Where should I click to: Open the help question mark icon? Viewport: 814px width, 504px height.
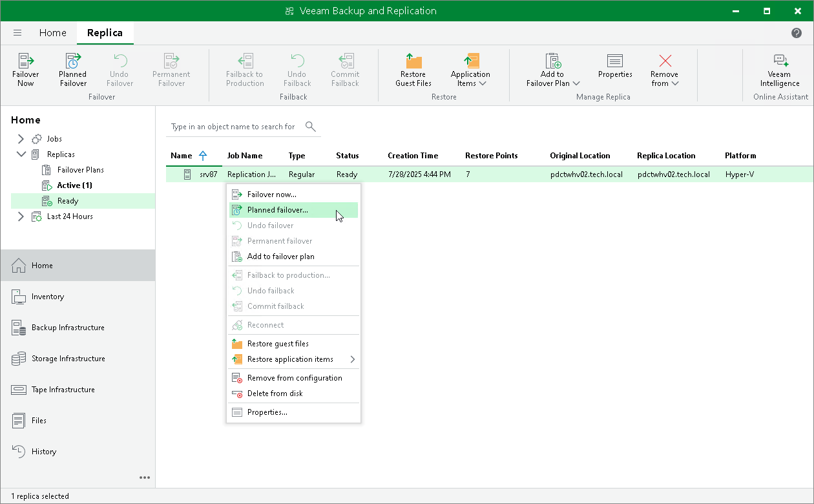click(x=797, y=33)
